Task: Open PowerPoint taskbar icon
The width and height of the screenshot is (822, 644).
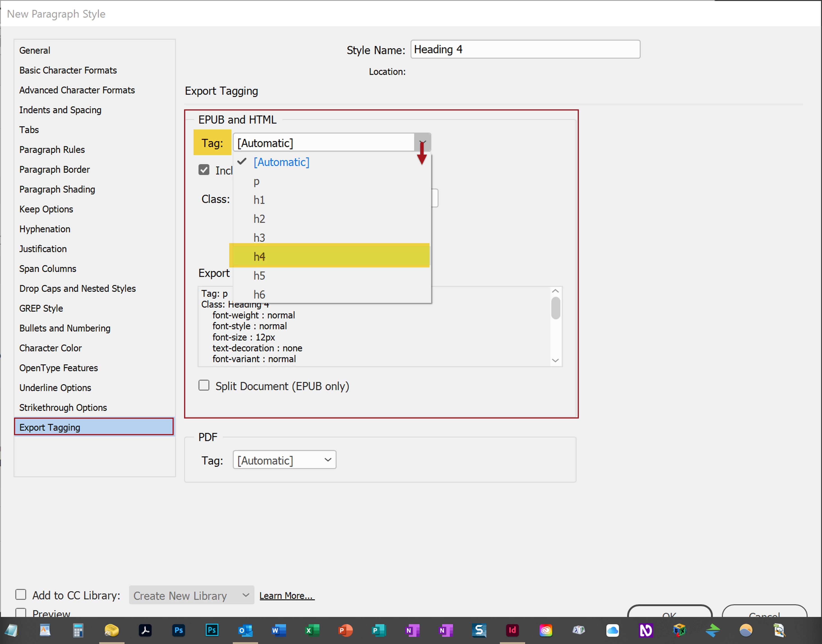Action: (345, 630)
